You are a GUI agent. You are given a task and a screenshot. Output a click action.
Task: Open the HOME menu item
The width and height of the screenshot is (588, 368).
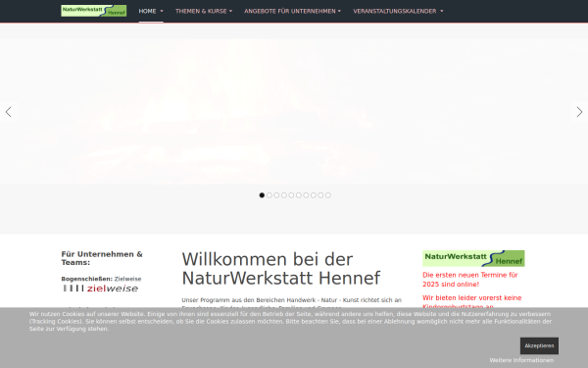[147, 11]
